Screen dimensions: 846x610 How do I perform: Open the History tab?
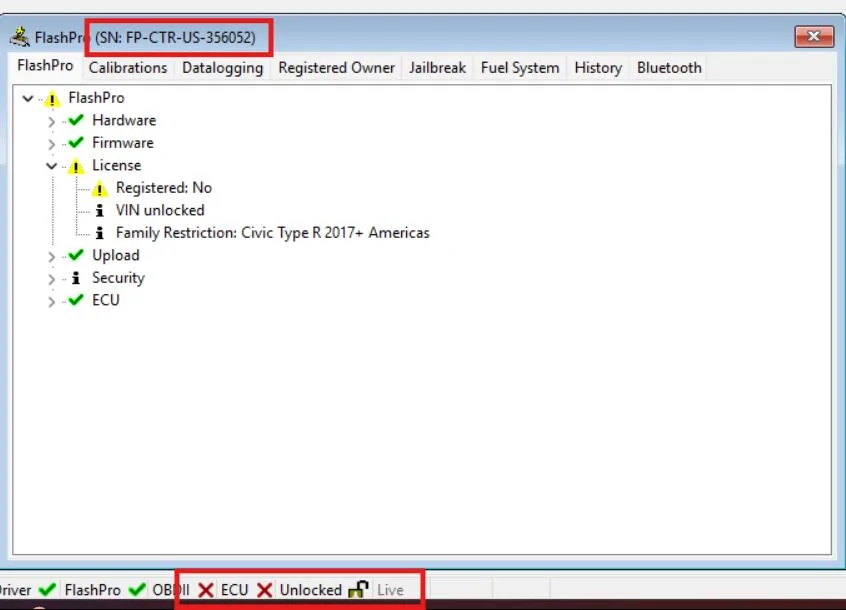point(598,68)
